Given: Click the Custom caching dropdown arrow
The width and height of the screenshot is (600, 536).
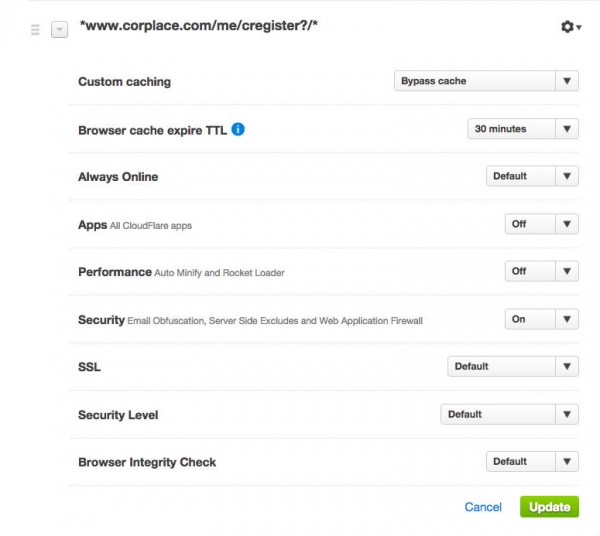Looking at the screenshot, I should point(567,81).
